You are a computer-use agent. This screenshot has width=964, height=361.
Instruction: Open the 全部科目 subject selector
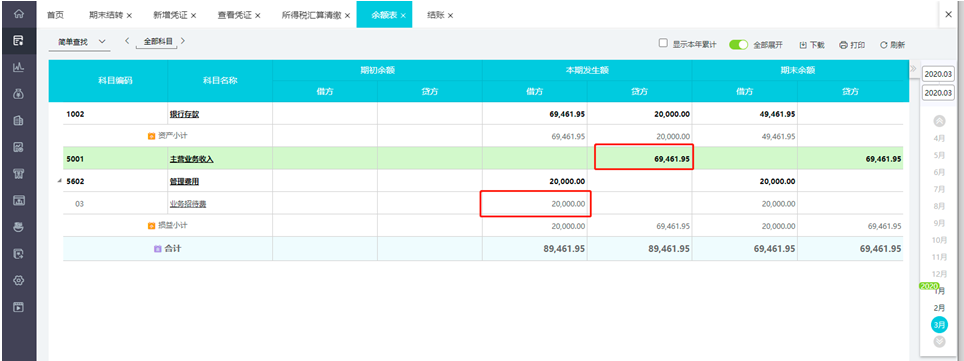coord(158,42)
